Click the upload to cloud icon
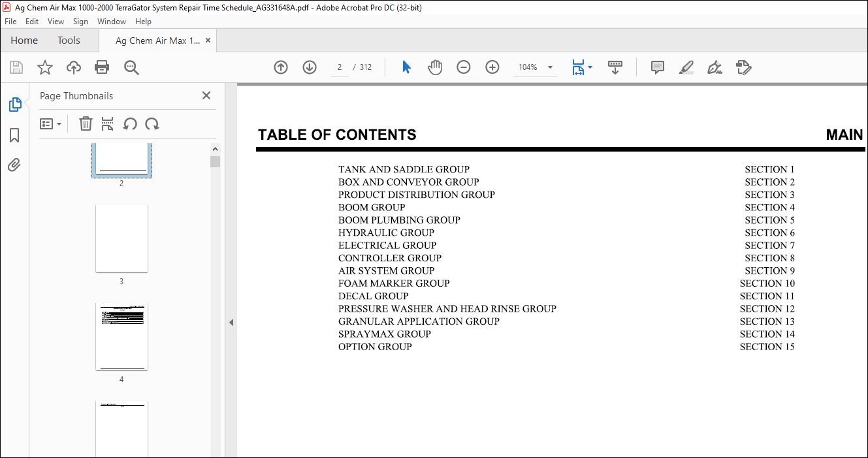The height and width of the screenshot is (458, 868). pyautogui.click(x=74, y=67)
